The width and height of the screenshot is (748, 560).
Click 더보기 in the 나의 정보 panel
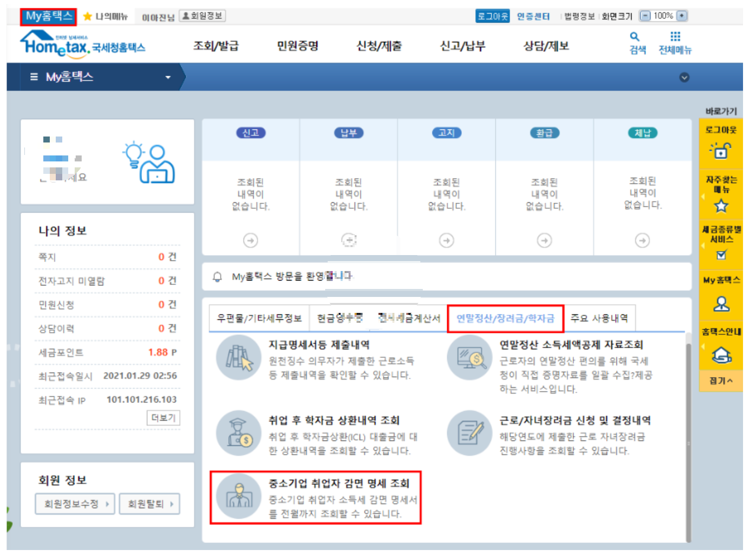(x=163, y=418)
